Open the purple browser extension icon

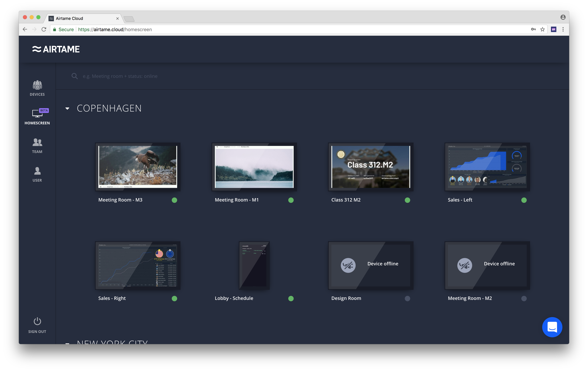pyautogui.click(x=554, y=29)
